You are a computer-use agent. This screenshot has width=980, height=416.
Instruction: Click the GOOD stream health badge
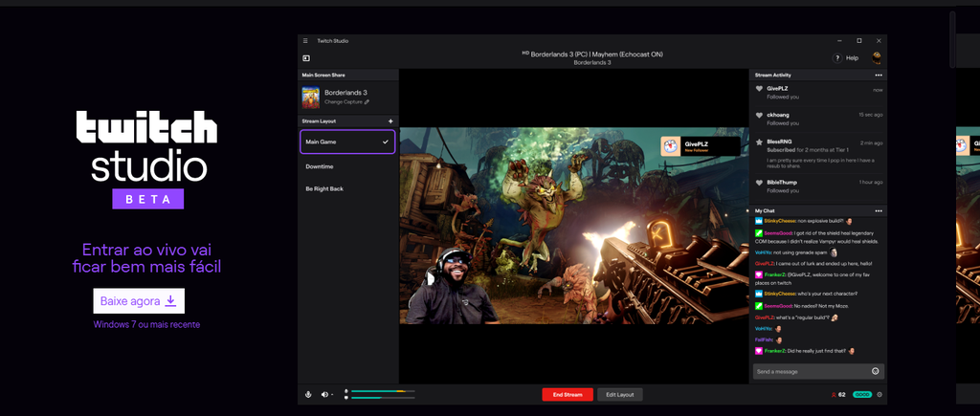(862, 395)
